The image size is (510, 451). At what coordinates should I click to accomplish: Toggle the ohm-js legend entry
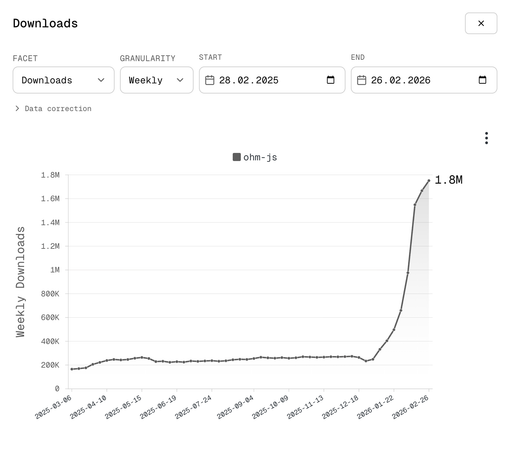(x=255, y=157)
